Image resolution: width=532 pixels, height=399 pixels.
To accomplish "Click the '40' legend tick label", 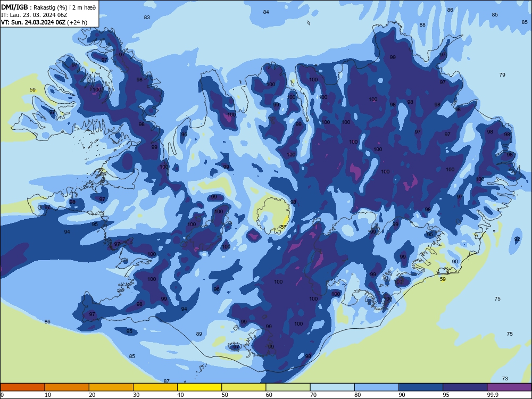I will pyautogui.click(x=180, y=395).
